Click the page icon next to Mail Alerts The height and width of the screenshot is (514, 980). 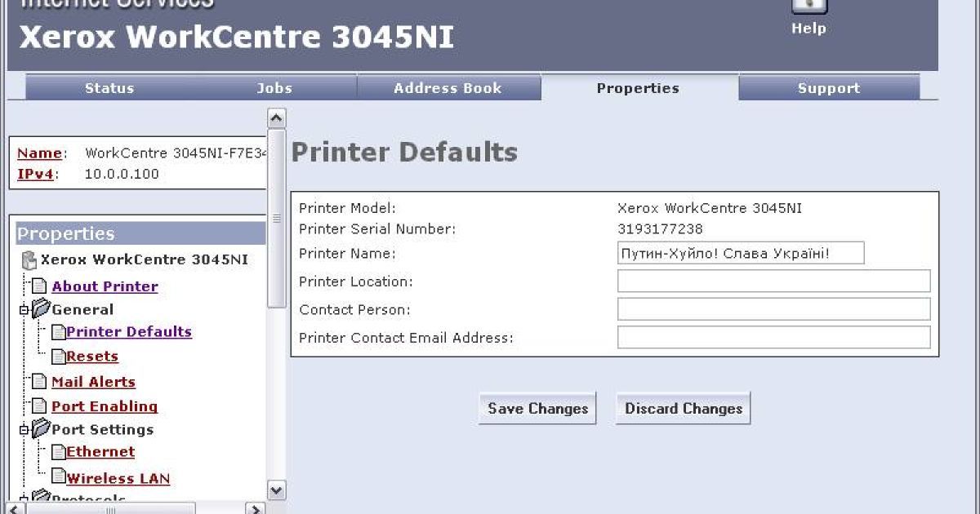(x=40, y=382)
